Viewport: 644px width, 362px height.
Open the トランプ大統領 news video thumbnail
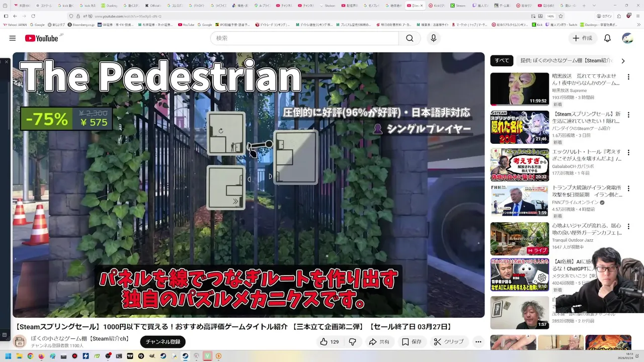pyautogui.click(x=520, y=201)
